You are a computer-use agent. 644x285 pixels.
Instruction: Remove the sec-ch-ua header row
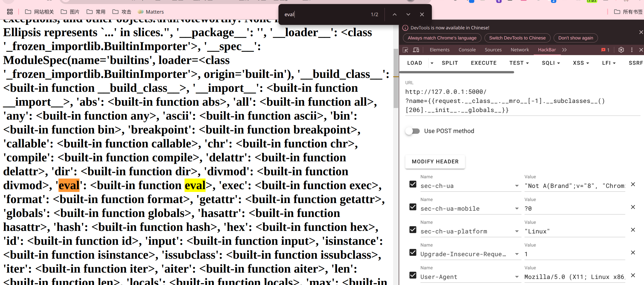tap(633, 184)
